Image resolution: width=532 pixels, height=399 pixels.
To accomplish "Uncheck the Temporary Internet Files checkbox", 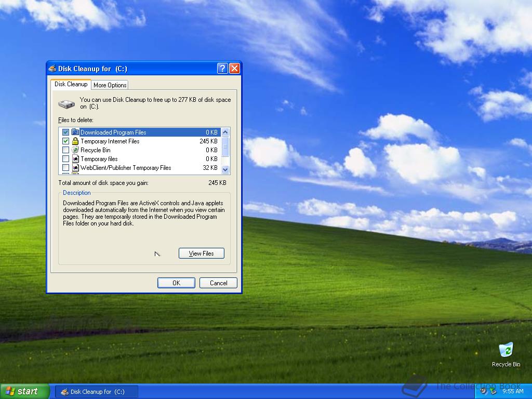I will (x=65, y=141).
